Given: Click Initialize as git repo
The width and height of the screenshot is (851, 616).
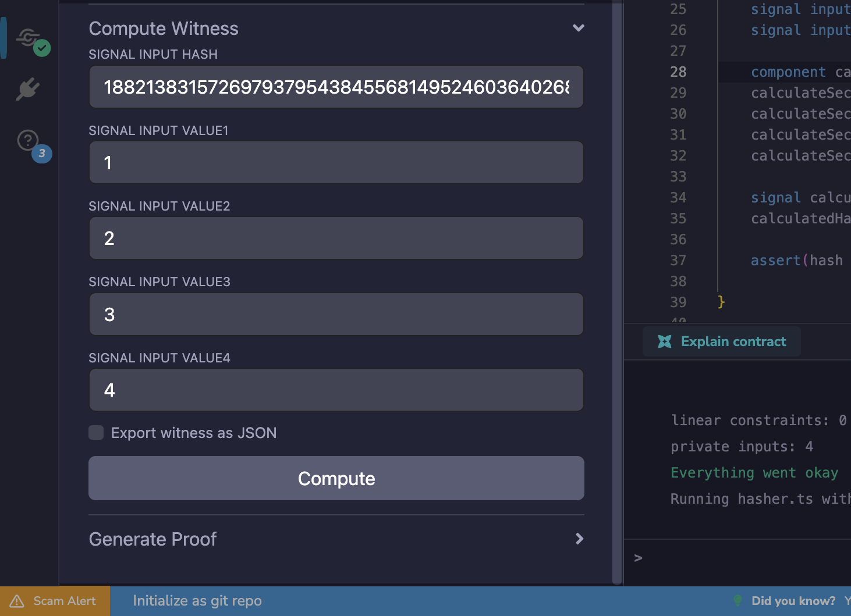Looking at the screenshot, I should [197, 601].
